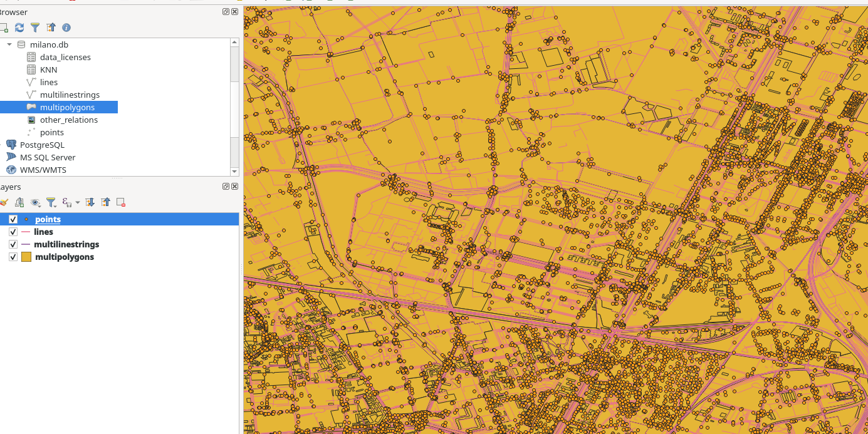The width and height of the screenshot is (868, 434).
Task: Float the Layers panel
Action: (x=226, y=187)
